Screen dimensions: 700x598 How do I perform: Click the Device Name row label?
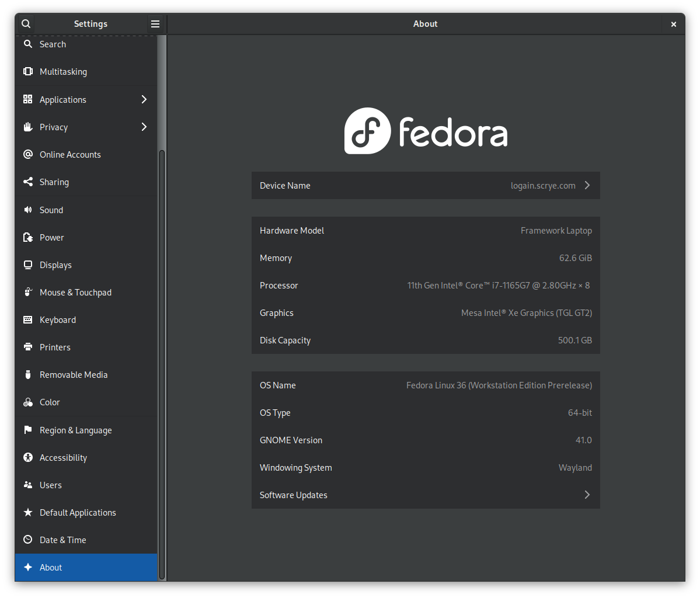[x=285, y=185]
